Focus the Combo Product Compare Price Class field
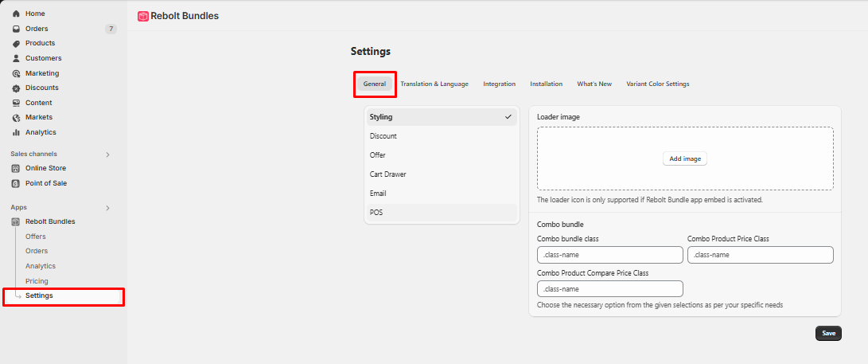Image resolution: width=868 pixels, height=364 pixels. [610, 288]
